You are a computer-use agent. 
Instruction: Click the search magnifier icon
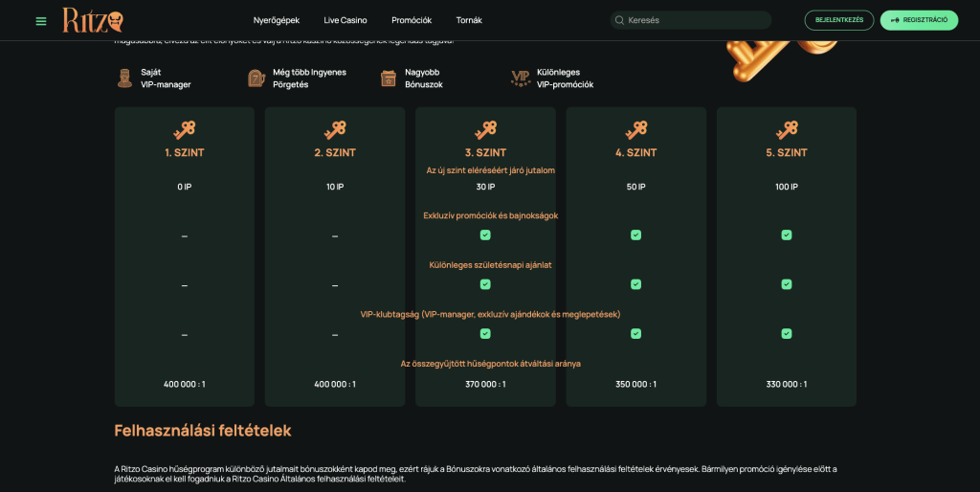[x=620, y=20]
